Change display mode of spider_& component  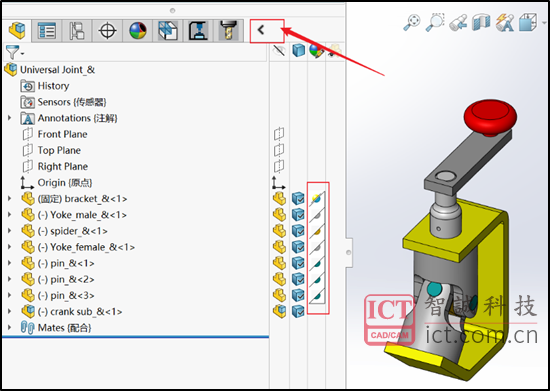(x=298, y=231)
